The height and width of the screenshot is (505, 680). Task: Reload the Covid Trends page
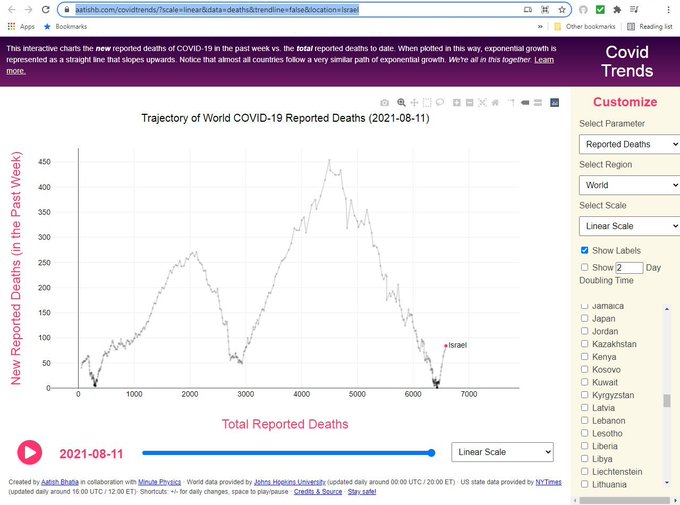pos(46,10)
